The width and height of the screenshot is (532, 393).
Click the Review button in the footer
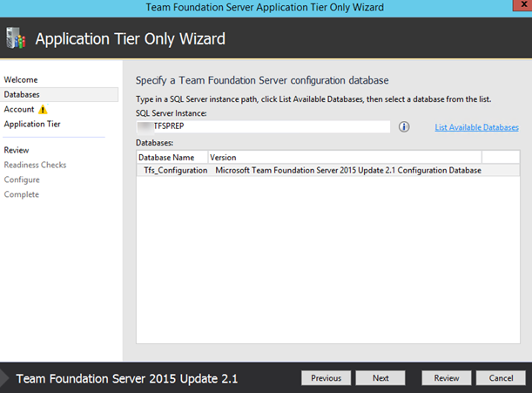click(x=447, y=378)
